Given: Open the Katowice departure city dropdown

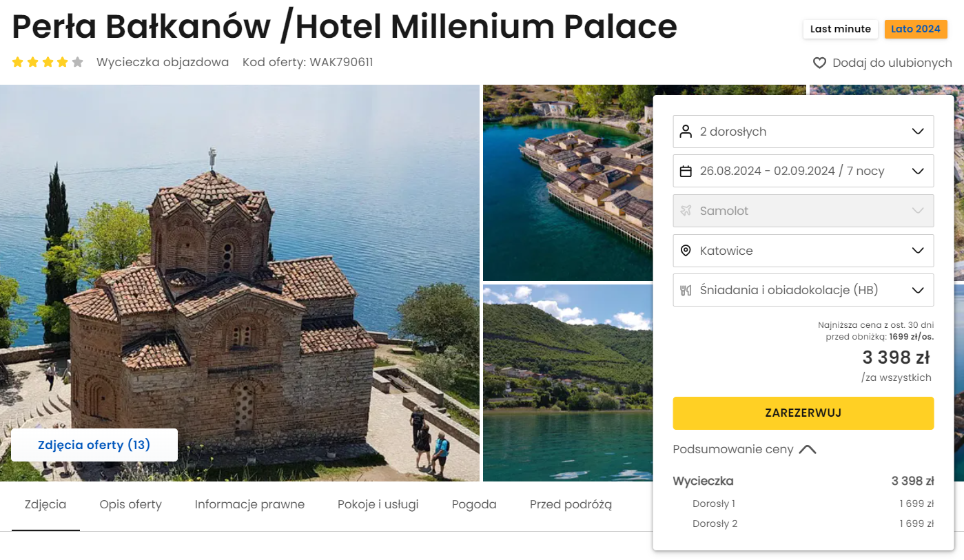Looking at the screenshot, I should pyautogui.click(x=803, y=251).
